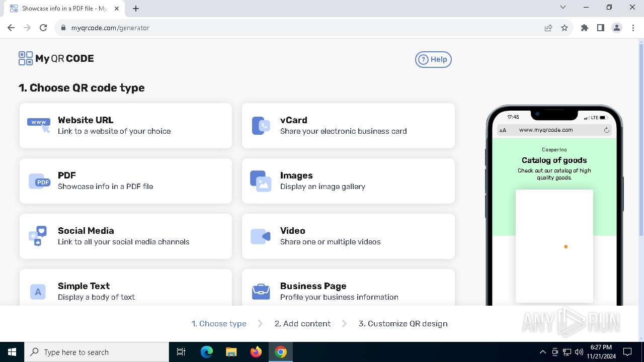The width and height of the screenshot is (644, 362).
Task: Reload the page
Action: coord(43,28)
